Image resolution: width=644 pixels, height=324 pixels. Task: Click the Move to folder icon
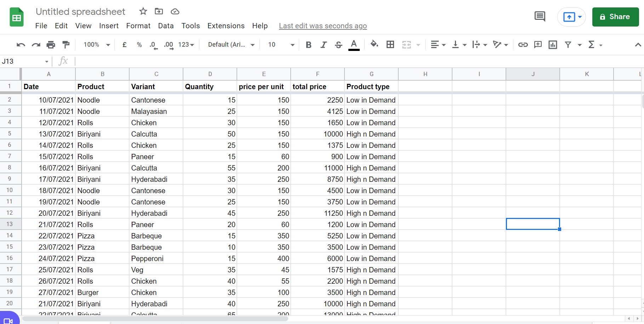point(159,11)
